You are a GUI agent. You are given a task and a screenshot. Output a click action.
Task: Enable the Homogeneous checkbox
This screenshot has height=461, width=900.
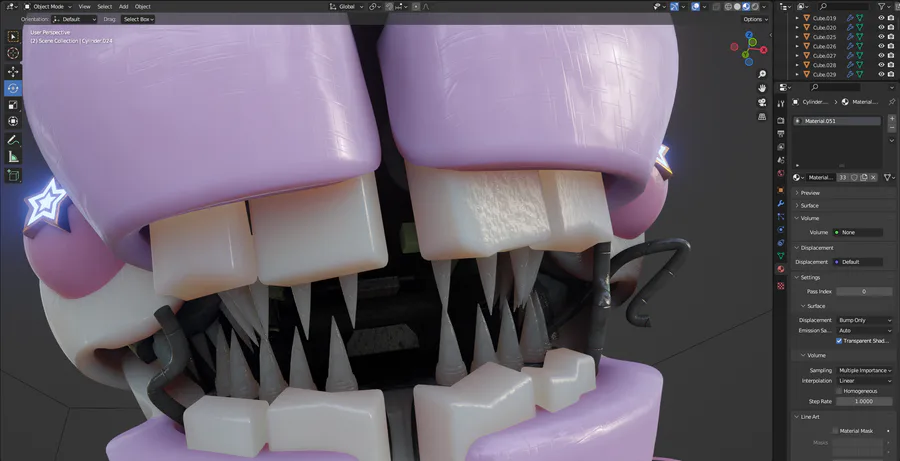click(839, 391)
